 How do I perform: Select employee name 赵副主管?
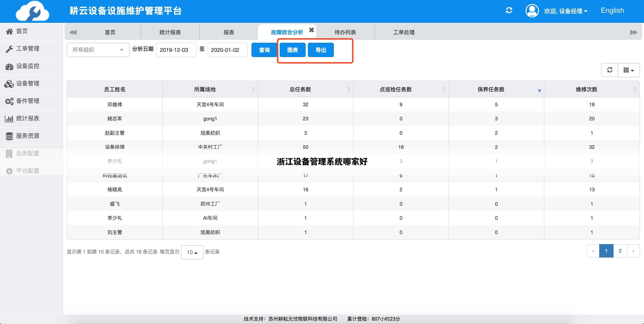click(x=115, y=133)
